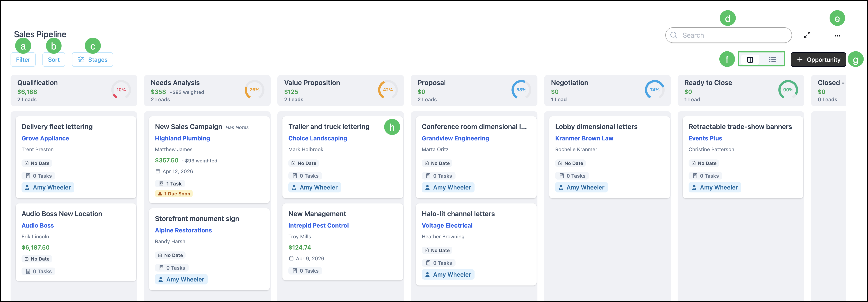Click No Date badge on Lobby dimensional letters
Image resolution: width=868 pixels, height=302 pixels.
coord(570,163)
